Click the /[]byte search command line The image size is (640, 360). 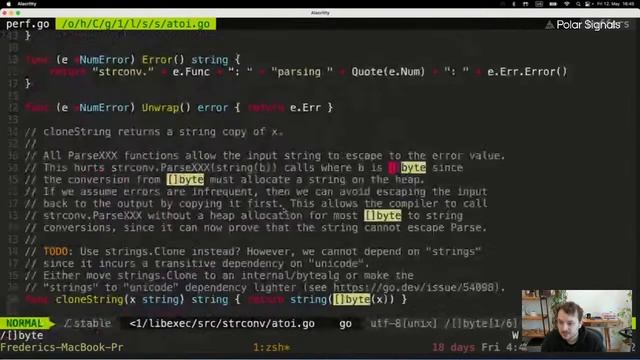coord(22,336)
